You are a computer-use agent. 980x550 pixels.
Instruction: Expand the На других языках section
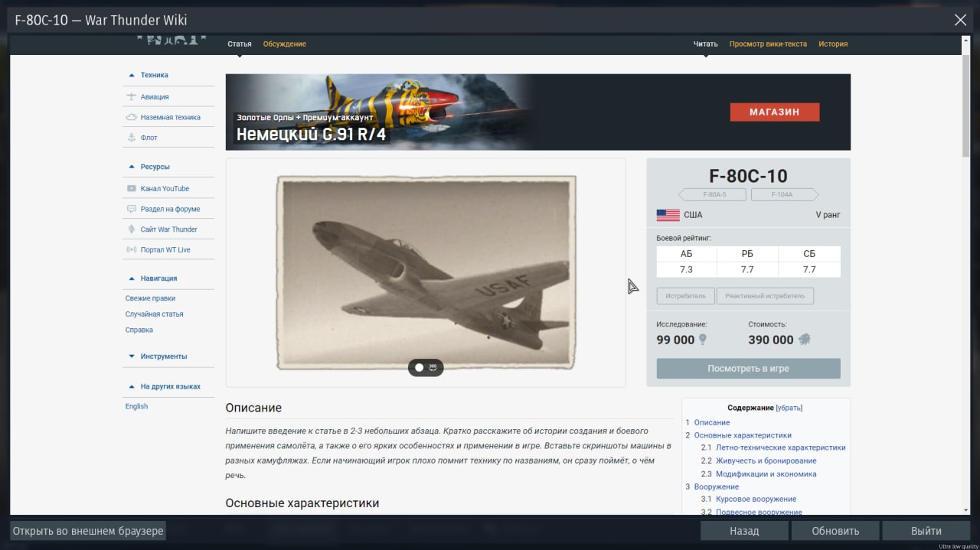tap(132, 386)
